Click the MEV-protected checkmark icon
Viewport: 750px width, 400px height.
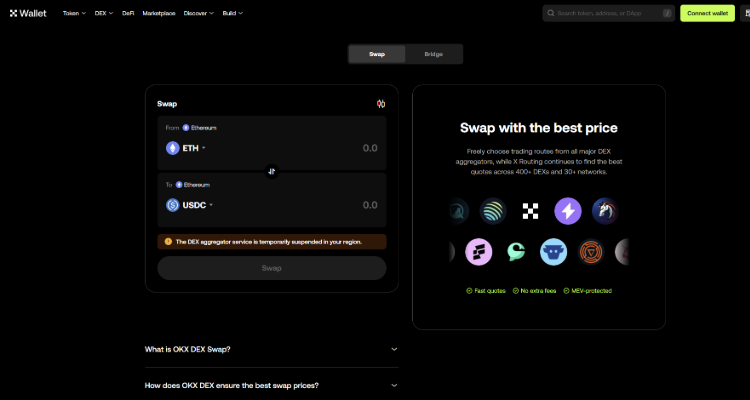[566, 291]
